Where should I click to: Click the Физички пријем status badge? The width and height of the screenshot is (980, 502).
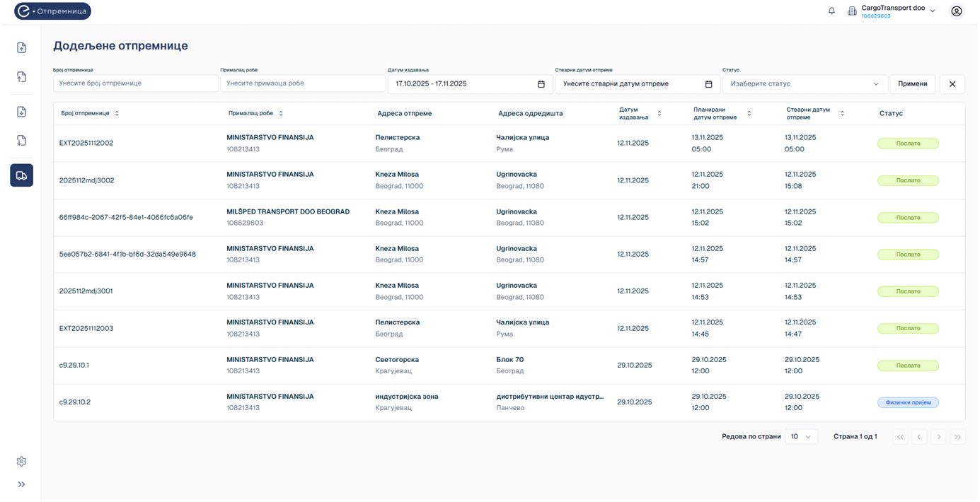click(x=909, y=402)
